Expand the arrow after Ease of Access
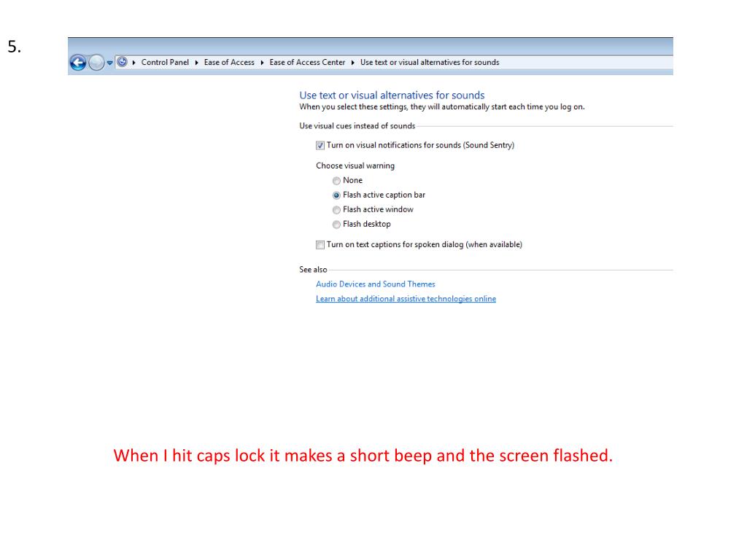The height and width of the screenshot is (560, 747). pyautogui.click(x=262, y=63)
